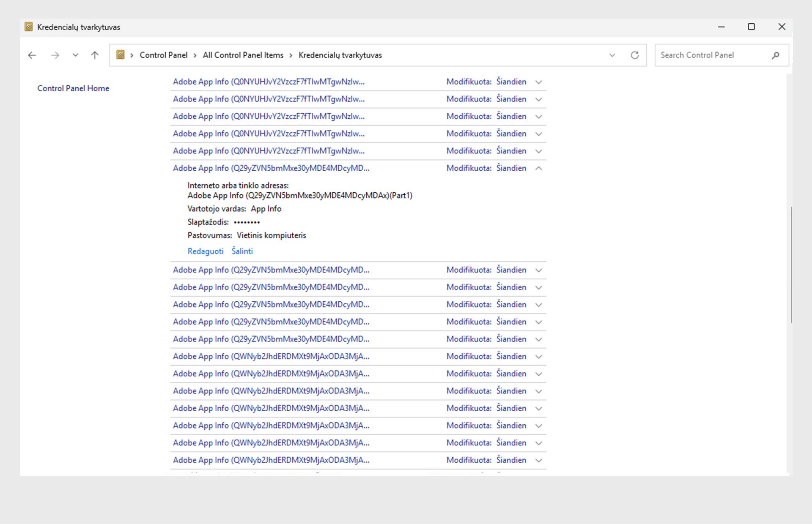This screenshot has height=524, width=812.
Task: Expand the last visible QWNyb2Jhd credential entry
Action: [538, 460]
